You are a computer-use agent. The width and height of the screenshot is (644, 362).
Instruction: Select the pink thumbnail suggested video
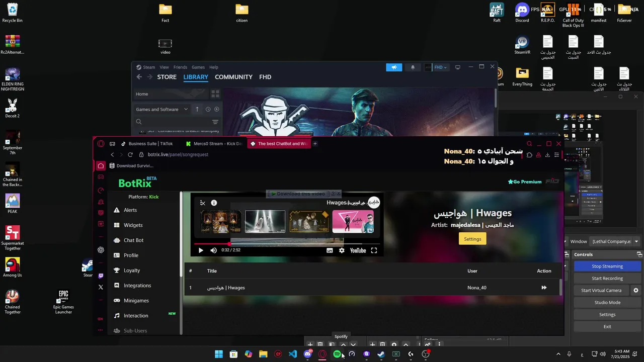point(353,222)
